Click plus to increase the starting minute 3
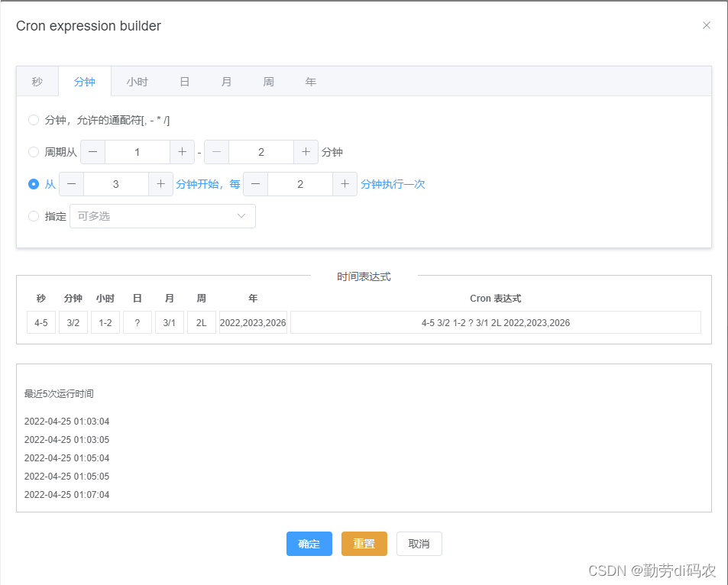The image size is (728, 585). coord(161,184)
